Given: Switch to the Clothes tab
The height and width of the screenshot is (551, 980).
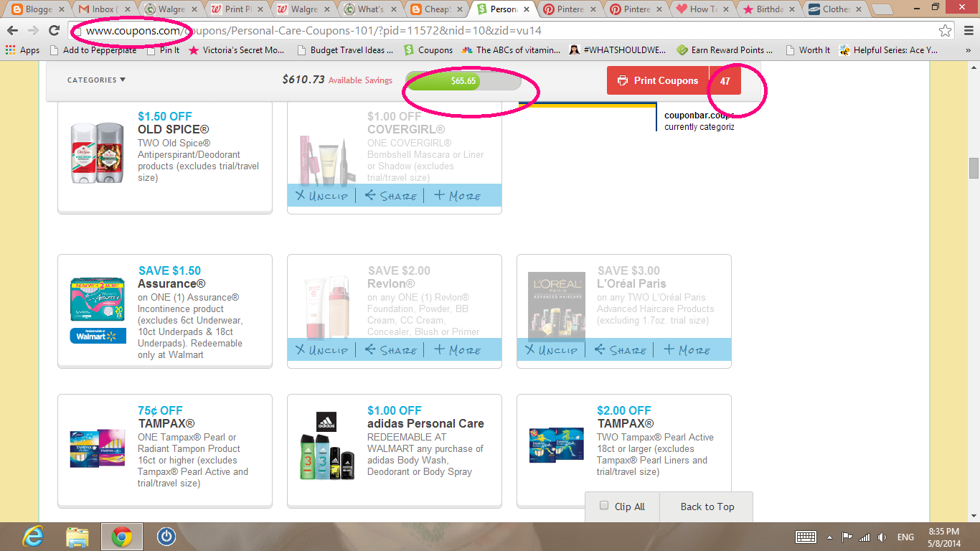Looking at the screenshot, I should (834, 9).
